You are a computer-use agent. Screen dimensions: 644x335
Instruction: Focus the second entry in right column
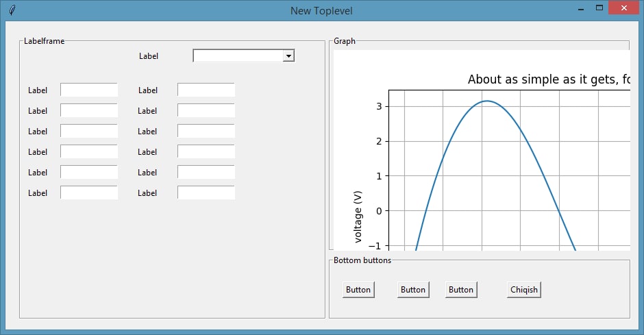[x=206, y=110]
